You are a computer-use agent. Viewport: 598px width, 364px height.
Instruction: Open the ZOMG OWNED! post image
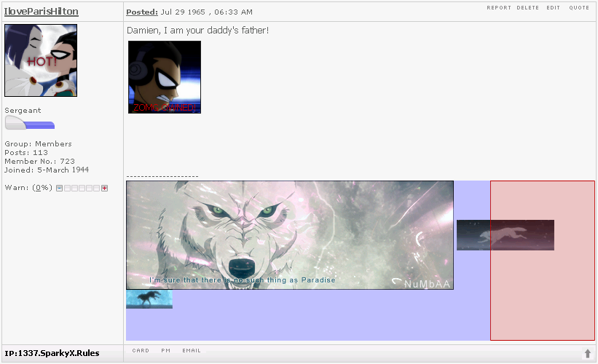pos(165,77)
